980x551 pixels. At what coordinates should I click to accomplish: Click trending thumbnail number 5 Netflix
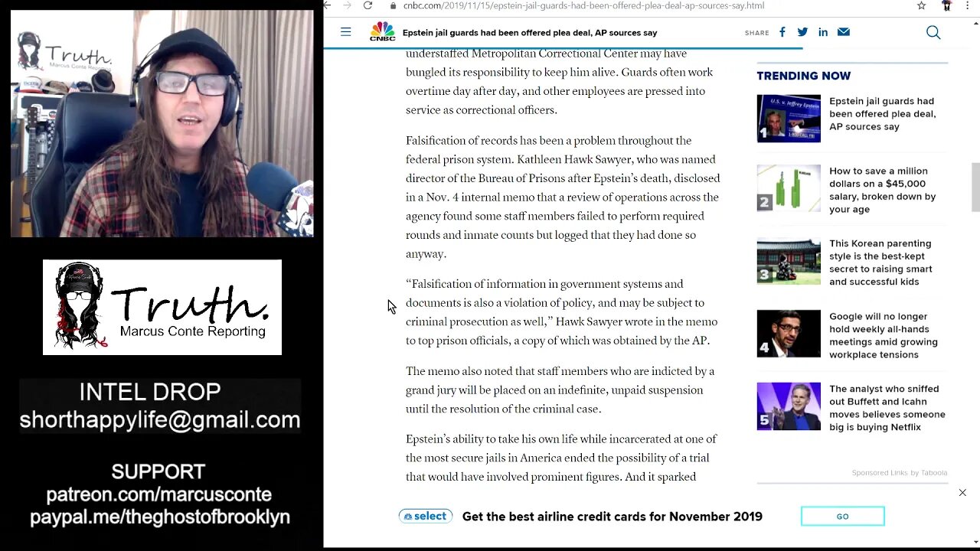click(789, 406)
